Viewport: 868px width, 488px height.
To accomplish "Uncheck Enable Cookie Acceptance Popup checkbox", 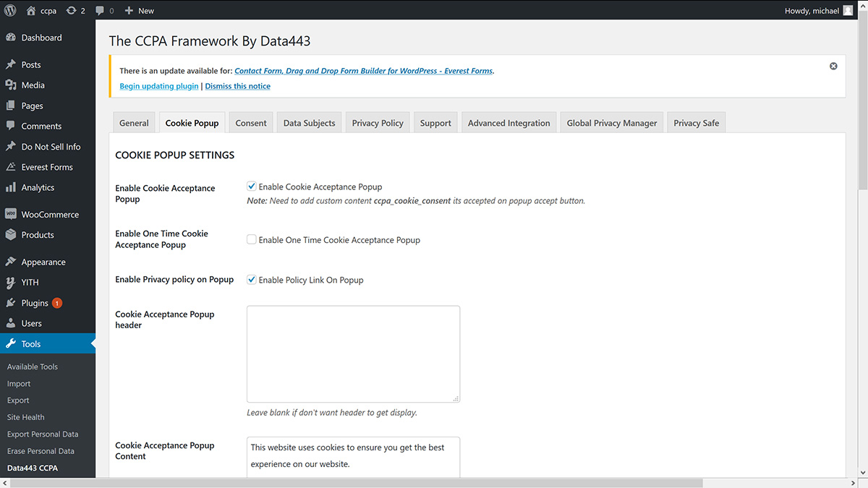I will pos(252,187).
